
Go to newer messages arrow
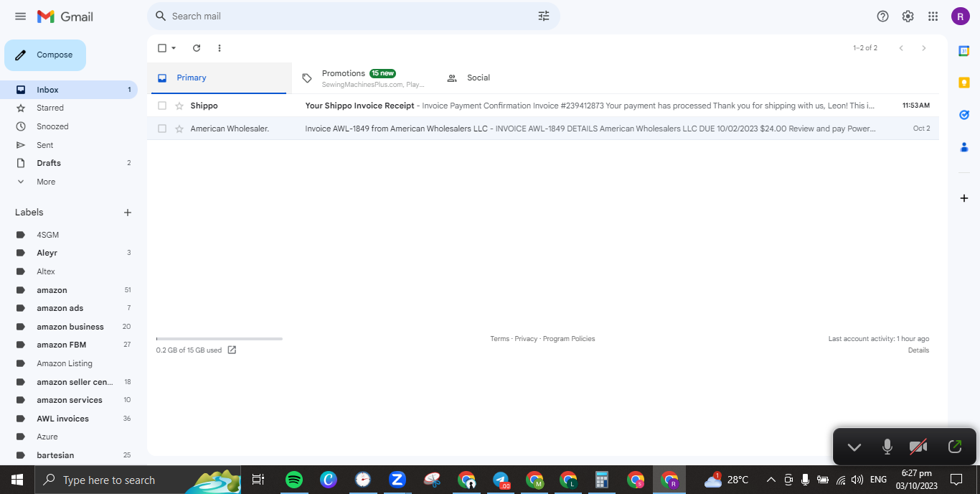point(901,48)
